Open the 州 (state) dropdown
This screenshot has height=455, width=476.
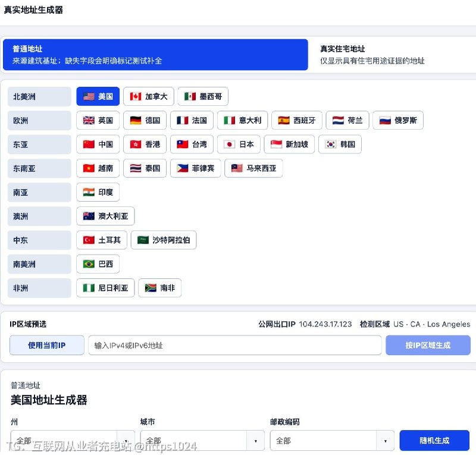[x=73, y=441]
